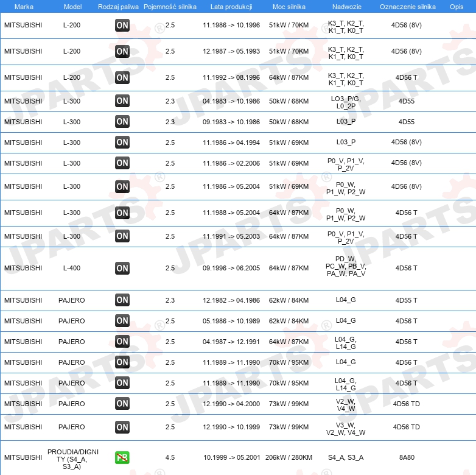This screenshot has height=475, width=476.
Task: Click the date range 11.1988 -> 05.2004
Action: 231,213
